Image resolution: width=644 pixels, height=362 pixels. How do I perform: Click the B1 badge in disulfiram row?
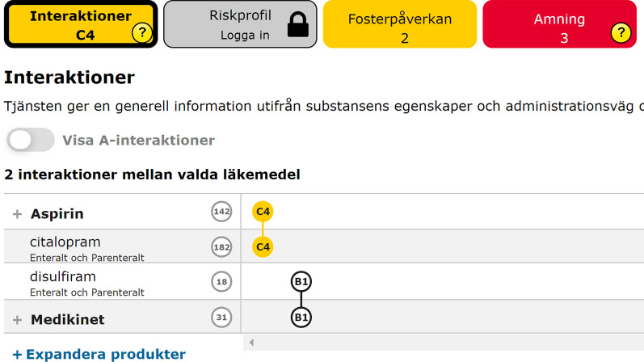click(301, 281)
